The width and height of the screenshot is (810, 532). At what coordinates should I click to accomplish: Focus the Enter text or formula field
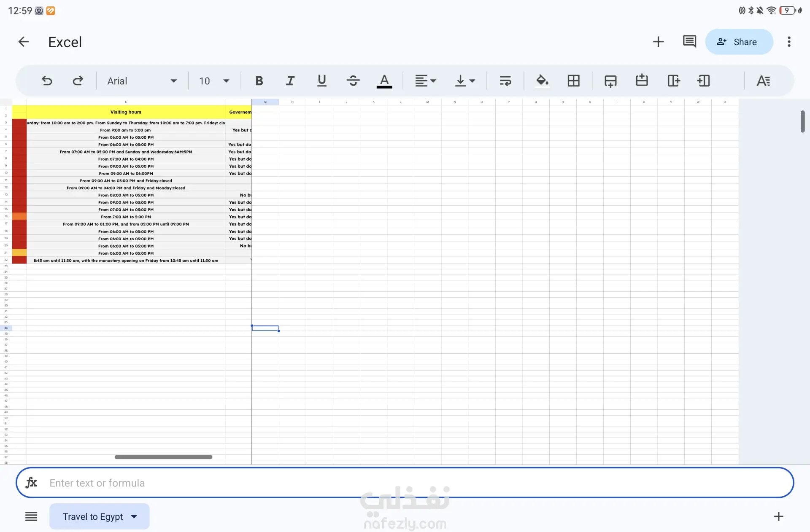coord(405,483)
